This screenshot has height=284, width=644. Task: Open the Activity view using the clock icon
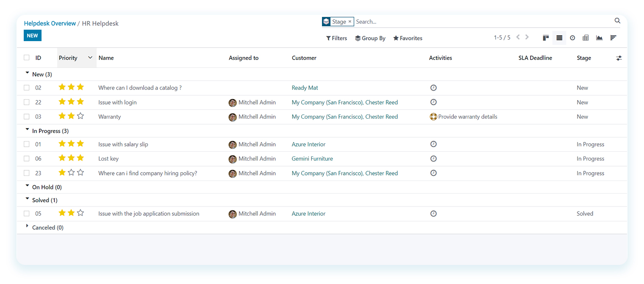click(x=572, y=38)
